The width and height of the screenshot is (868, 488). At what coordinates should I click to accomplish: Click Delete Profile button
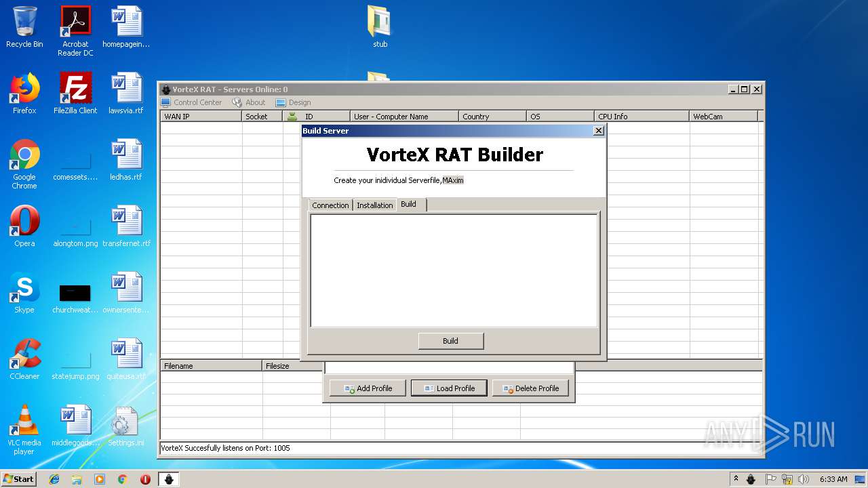(530, 388)
